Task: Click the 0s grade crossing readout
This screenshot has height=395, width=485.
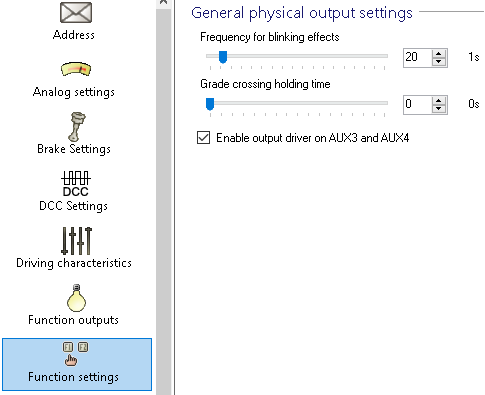Action: point(474,104)
